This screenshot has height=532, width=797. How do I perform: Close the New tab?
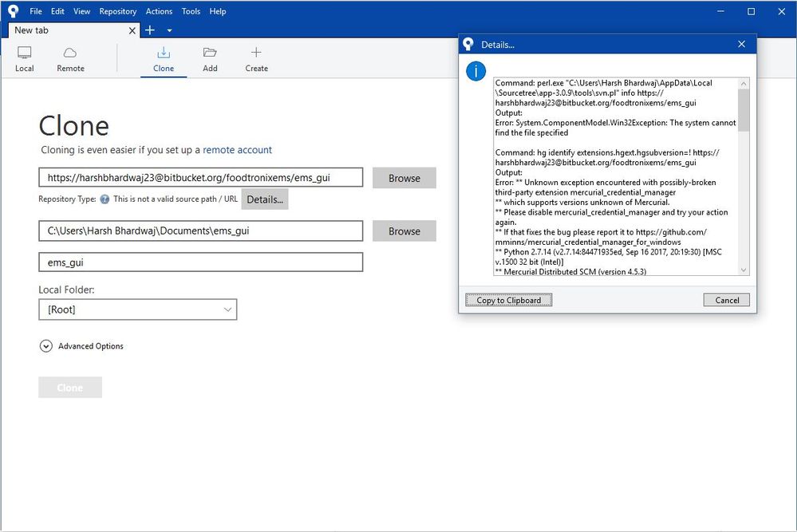click(x=133, y=30)
